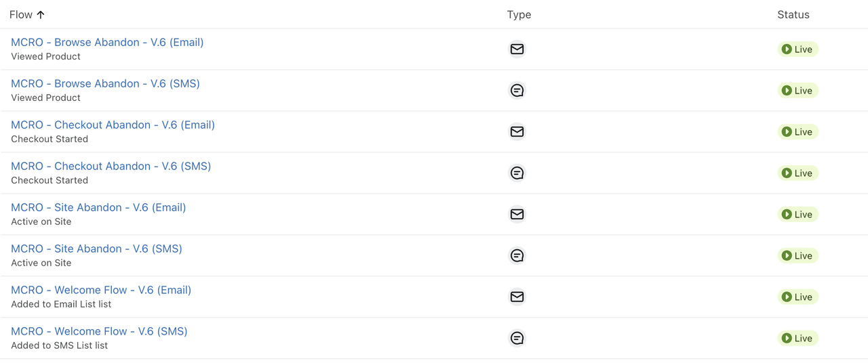Click chat bubble icon on Checkout Abandon SMS row
This screenshot has width=868, height=363.
[517, 173]
